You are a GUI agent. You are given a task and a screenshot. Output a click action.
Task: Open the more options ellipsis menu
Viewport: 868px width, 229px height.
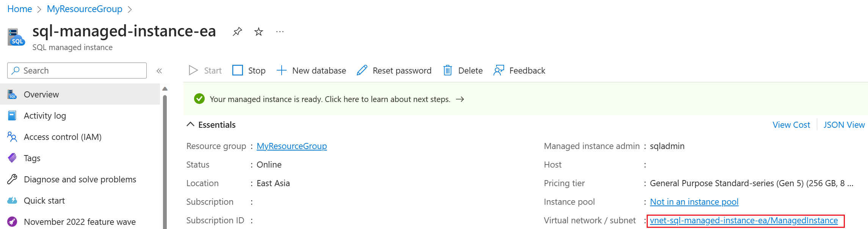(x=280, y=31)
